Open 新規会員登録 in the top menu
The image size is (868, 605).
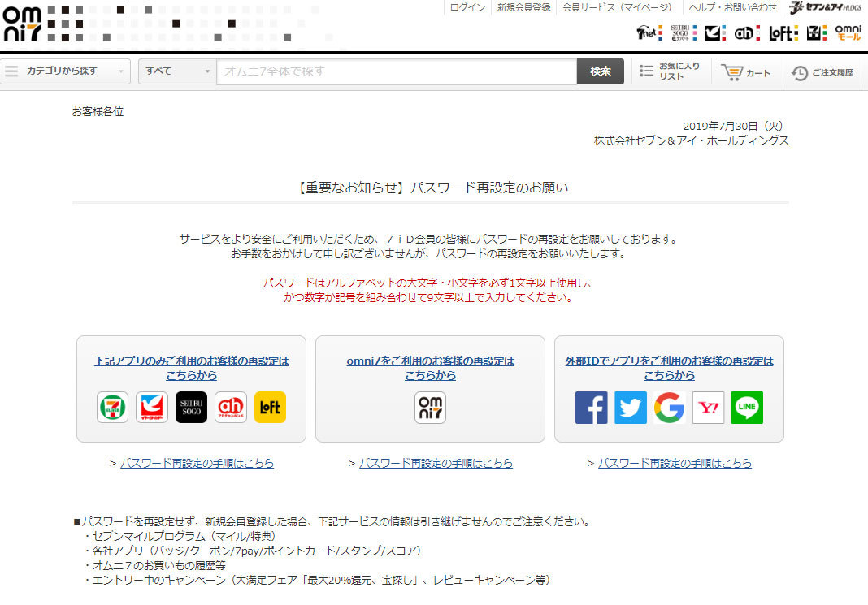click(x=523, y=7)
